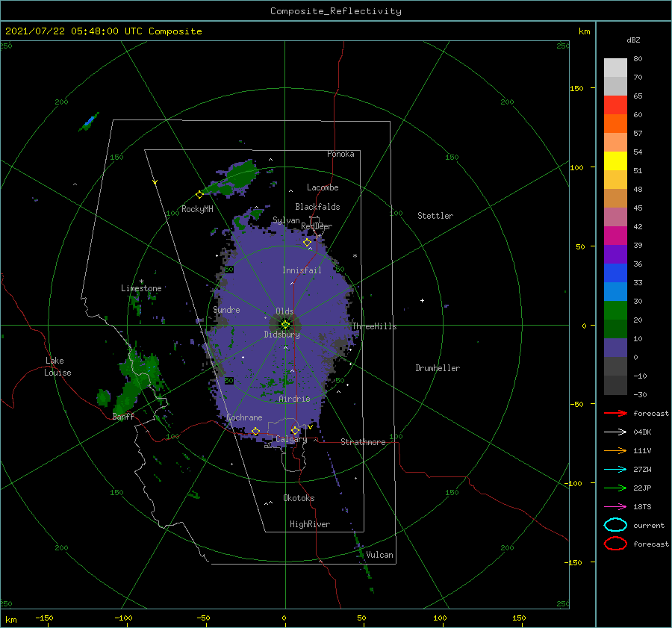Click the asterisk marker above Limestone

pos(141,282)
